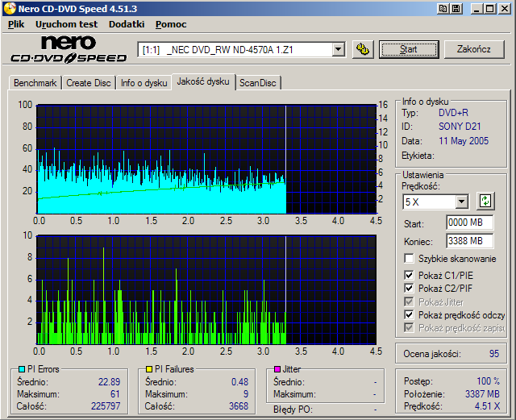
Task: Minimize the Nero CD-DVD Speed window
Action: [476, 9]
